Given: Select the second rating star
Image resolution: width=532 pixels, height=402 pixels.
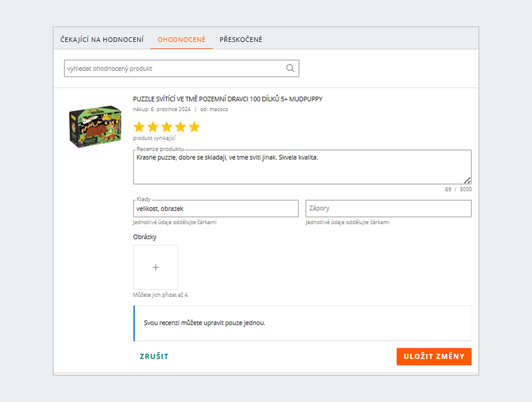Looking at the screenshot, I should click(x=153, y=127).
